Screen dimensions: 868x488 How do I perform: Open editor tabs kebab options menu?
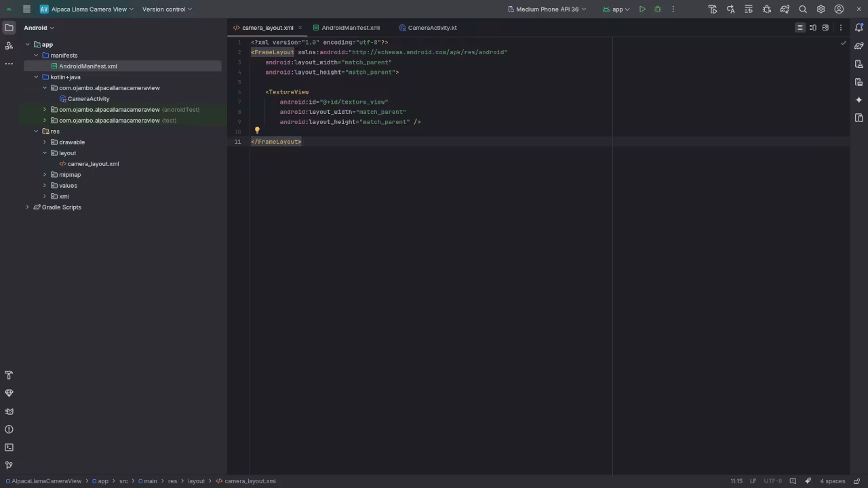point(841,28)
